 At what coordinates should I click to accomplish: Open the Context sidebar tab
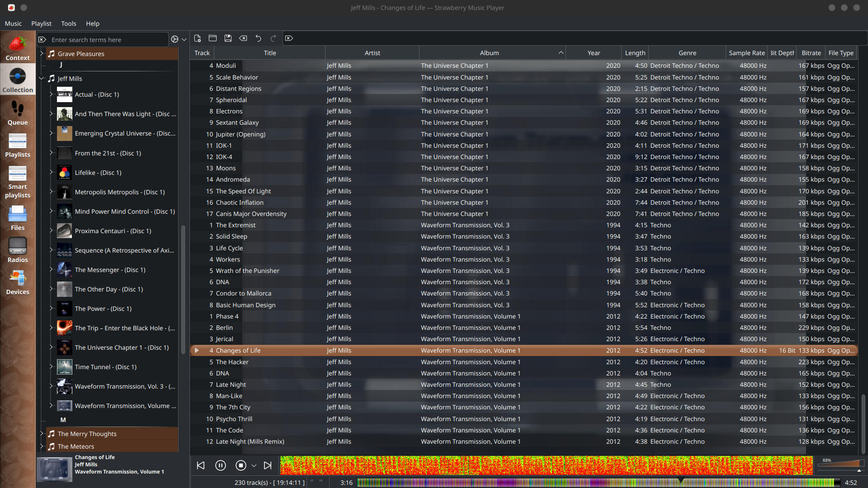pos(18,47)
